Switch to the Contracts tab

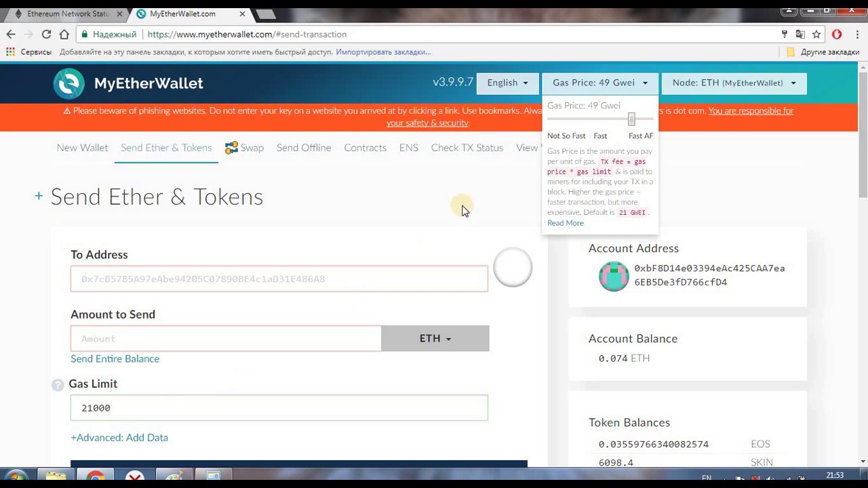(365, 148)
